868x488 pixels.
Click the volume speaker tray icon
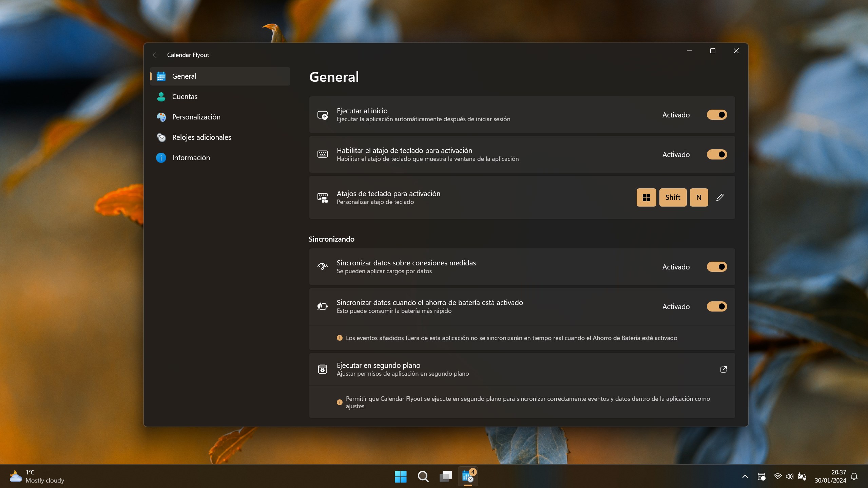(789, 476)
